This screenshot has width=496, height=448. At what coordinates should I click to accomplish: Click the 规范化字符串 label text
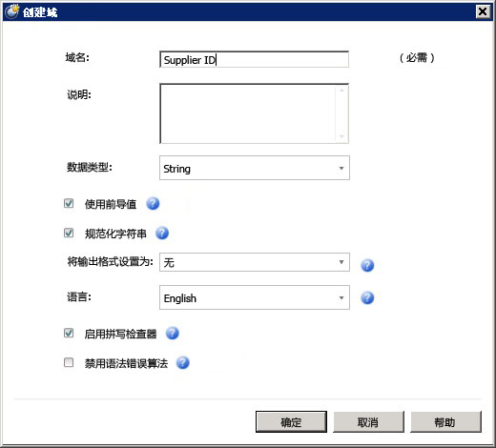point(115,234)
